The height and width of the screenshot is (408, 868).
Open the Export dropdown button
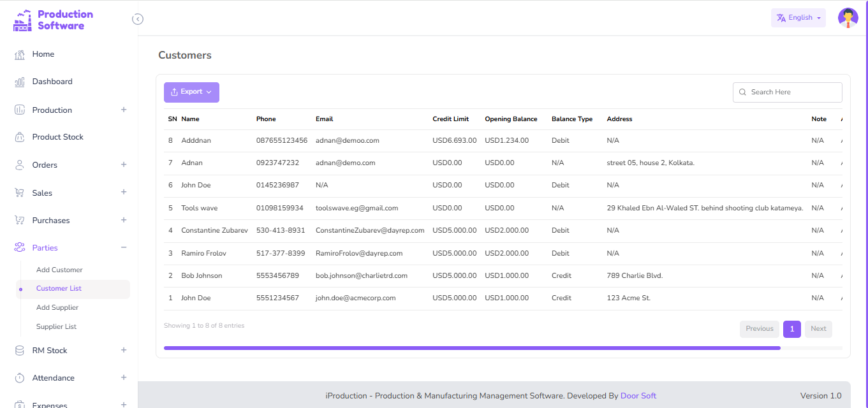coord(191,92)
